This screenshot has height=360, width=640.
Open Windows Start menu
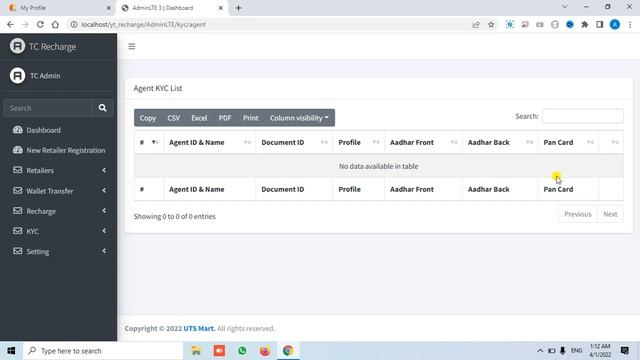(11, 351)
